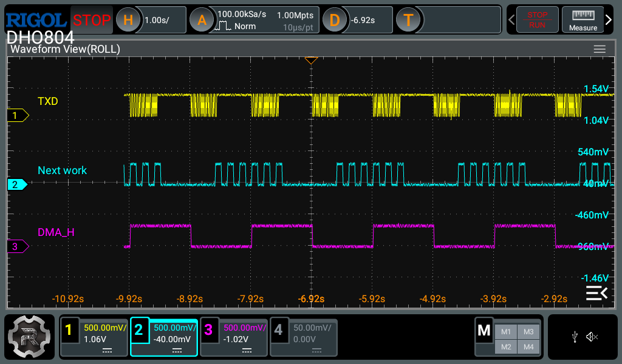Click the USB connection status icon
Image resolution: width=622 pixels, height=364 pixels.
tap(575, 337)
